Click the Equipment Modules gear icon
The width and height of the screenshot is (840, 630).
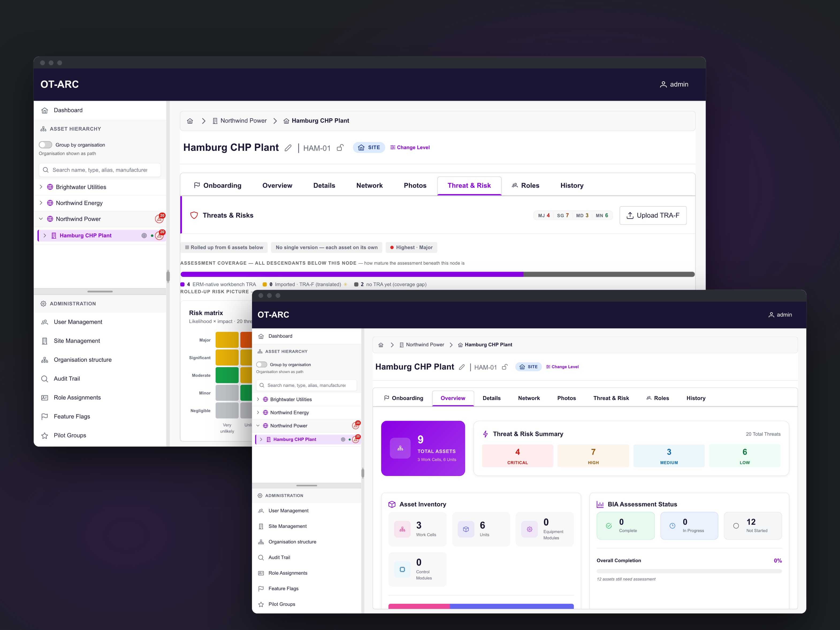click(x=529, y=529)
